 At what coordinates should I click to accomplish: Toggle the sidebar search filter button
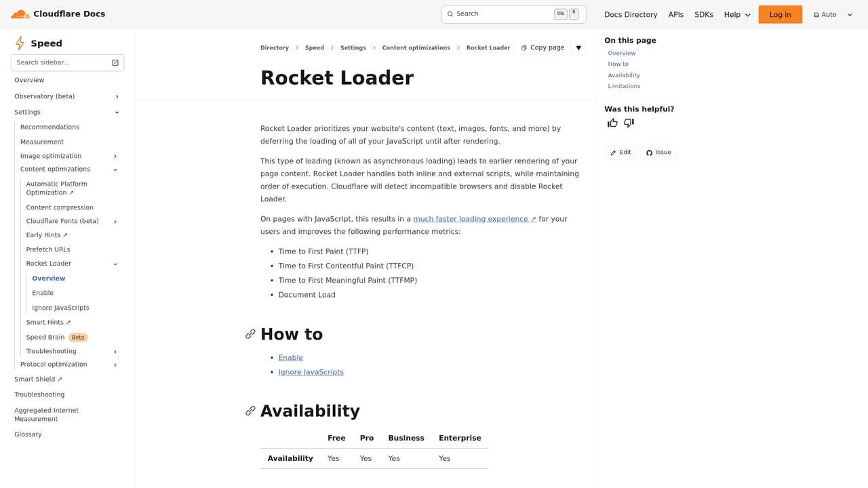coord(115,62)
